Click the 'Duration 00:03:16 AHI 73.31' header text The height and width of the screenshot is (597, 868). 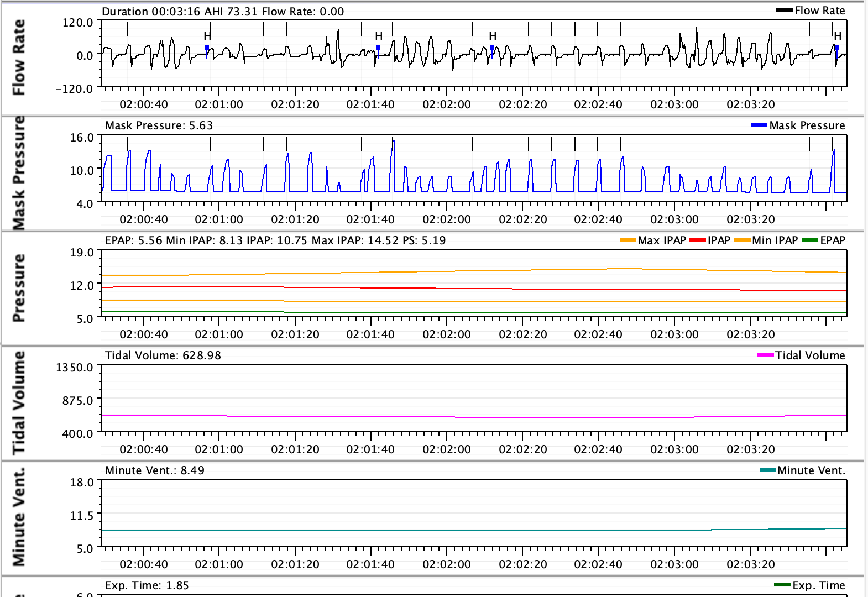tap(180, 12)
